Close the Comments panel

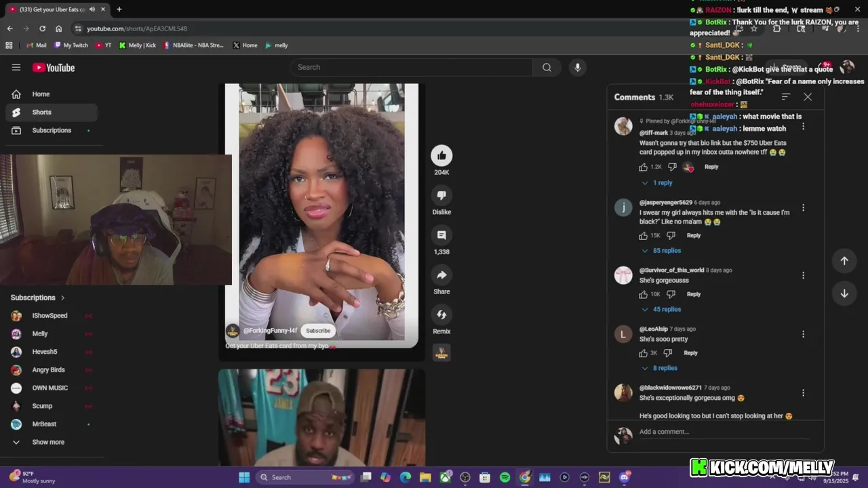click(808, 97)
